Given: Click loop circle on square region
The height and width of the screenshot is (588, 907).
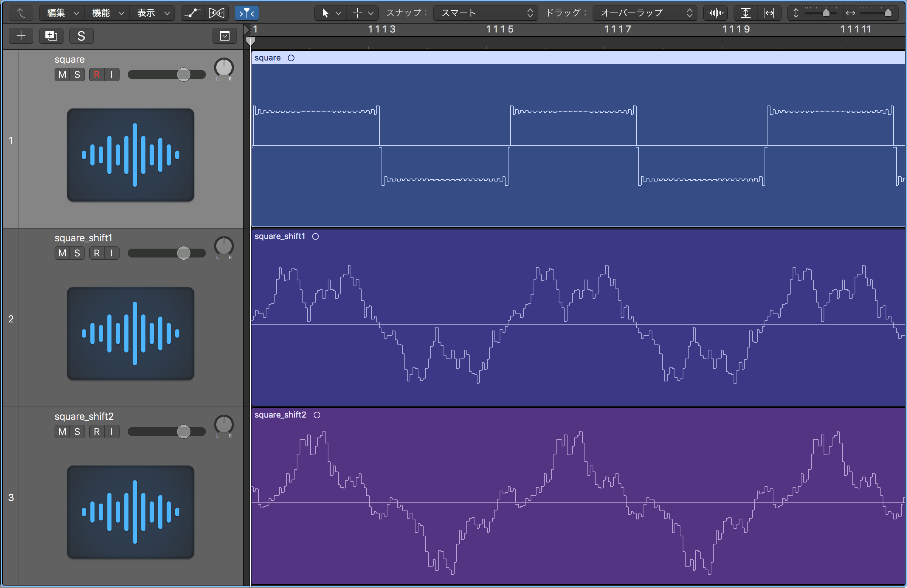Looking at the screenshot, I should (291, 58).
